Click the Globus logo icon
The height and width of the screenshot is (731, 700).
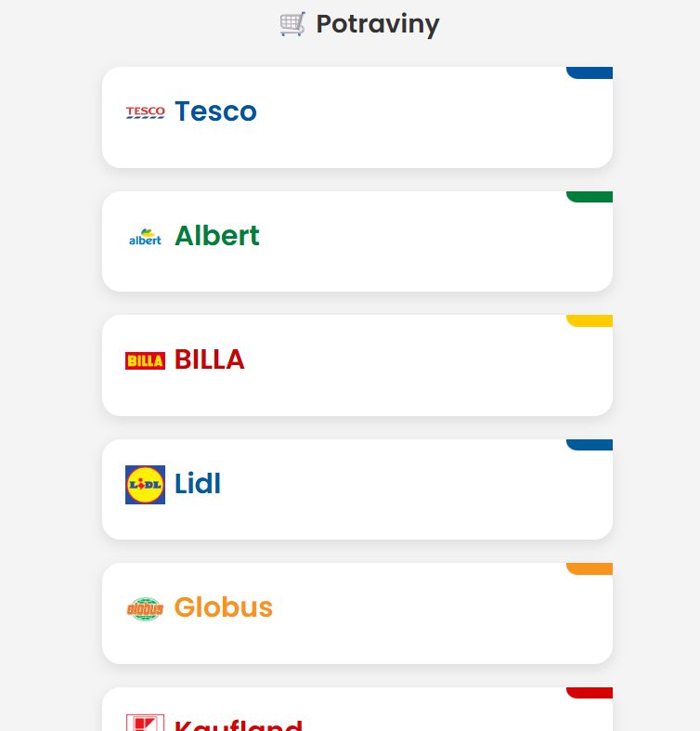tap(145, 608)
